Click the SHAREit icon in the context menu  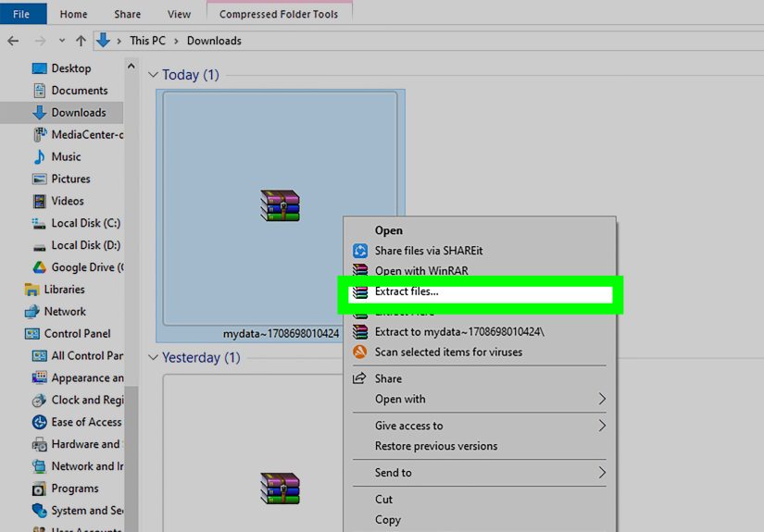point(360,251)
